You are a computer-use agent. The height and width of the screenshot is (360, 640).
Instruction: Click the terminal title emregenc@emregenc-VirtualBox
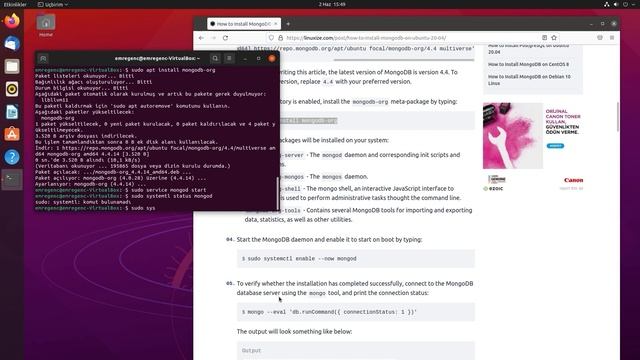(x=157, y=58)
